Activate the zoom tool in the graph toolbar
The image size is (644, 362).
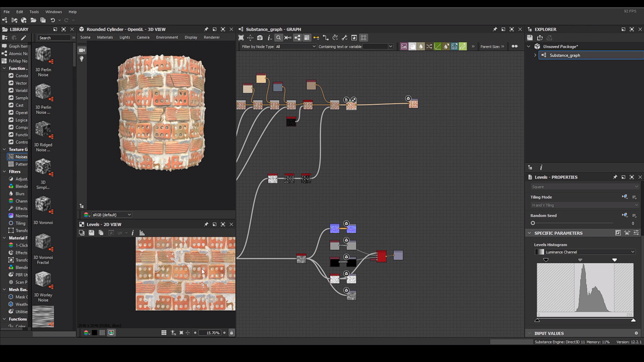278,38
